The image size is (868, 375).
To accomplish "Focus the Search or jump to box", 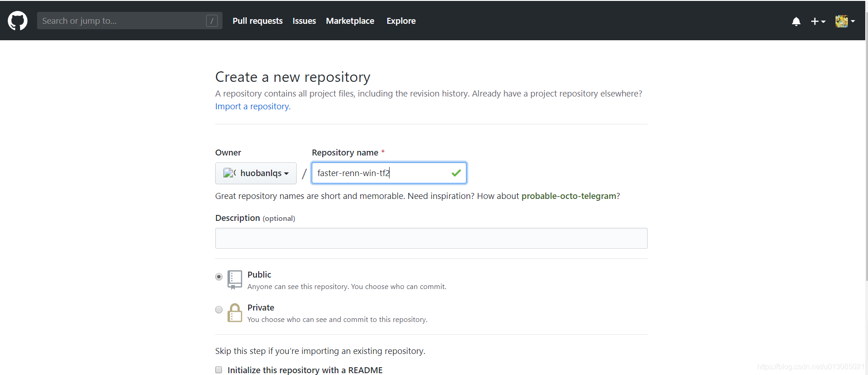I will tap(121, 21).
